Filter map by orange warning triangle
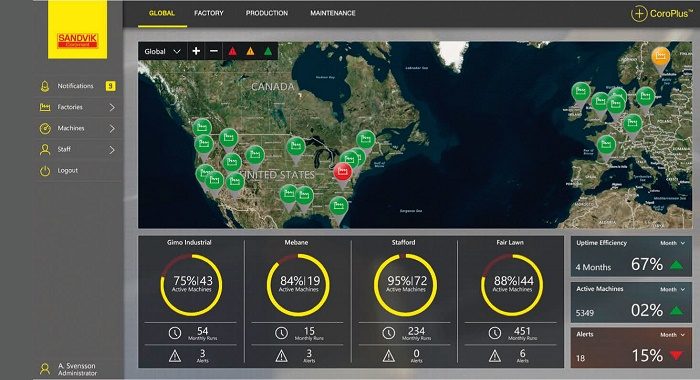This screenshot has height=380, width=700. pyautogui.click(x=250, y=51)
